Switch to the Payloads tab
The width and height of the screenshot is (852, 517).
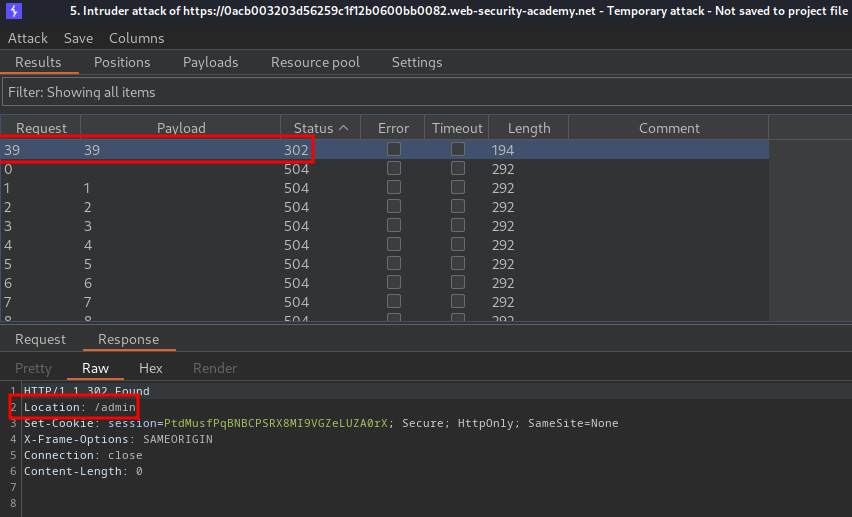point(210,62)
